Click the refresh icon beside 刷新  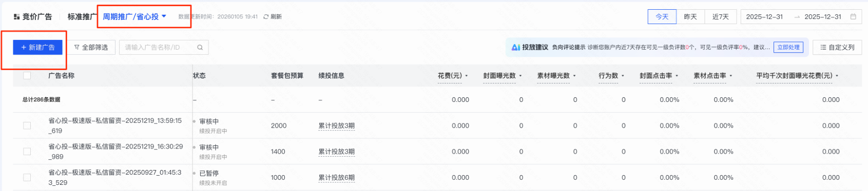266,17
